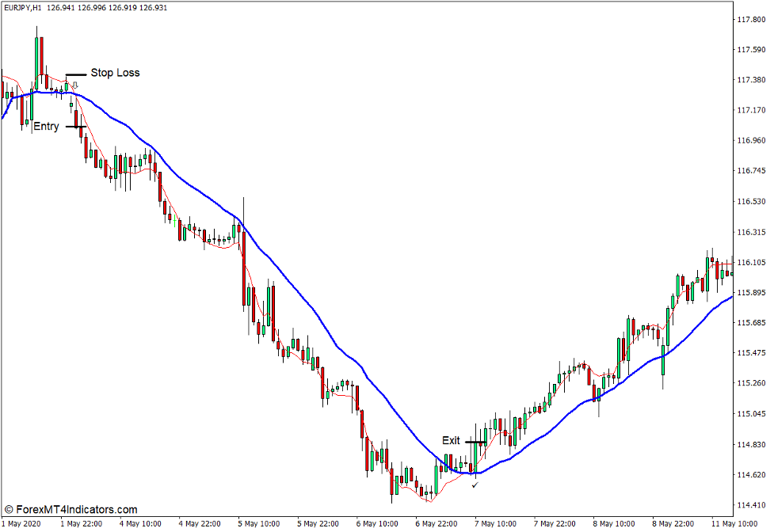Click the red down arrow below Stop Loss
774x532 pixels.
coord(74,85)
